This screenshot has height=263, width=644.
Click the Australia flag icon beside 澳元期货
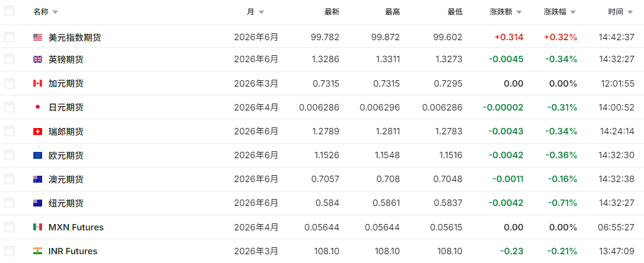[38, 180]
